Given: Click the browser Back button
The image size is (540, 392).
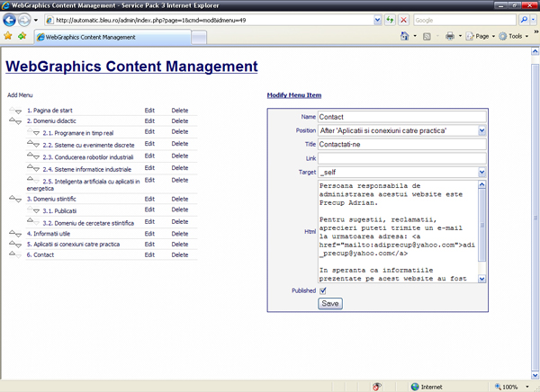Looking at the screenshot, I should click(11, 19).
